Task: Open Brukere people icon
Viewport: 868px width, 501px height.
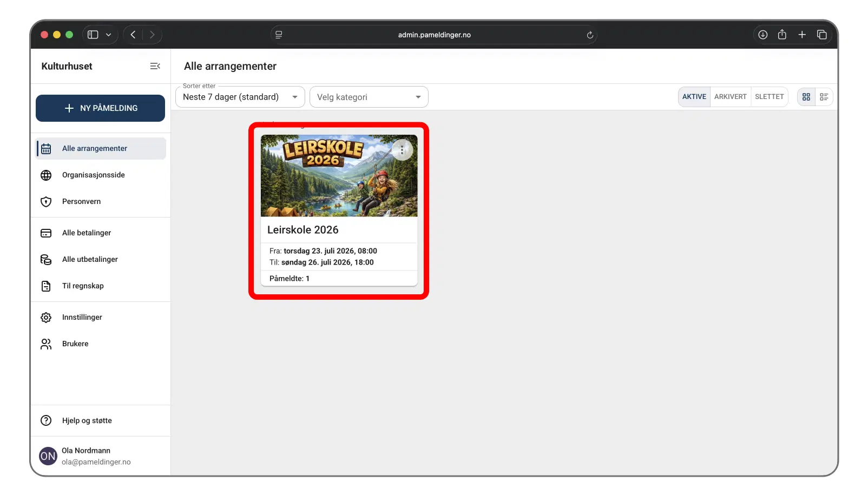Action: [x=47, y=344]
